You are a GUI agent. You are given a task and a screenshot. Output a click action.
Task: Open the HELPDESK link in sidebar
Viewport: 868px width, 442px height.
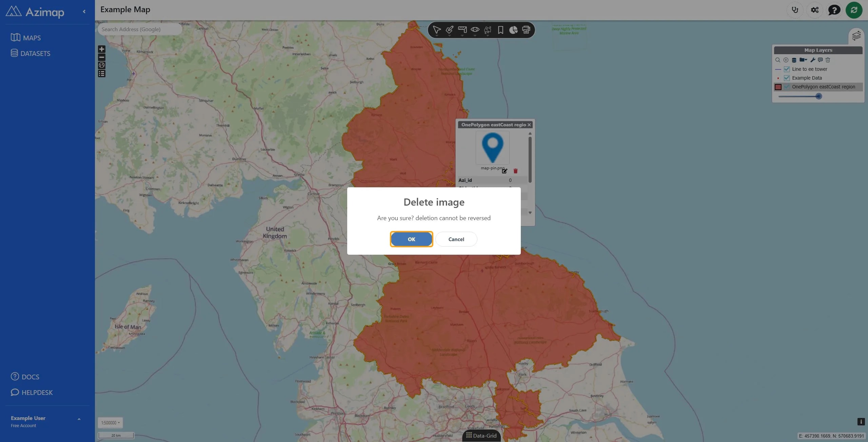[x=32, y=392]
